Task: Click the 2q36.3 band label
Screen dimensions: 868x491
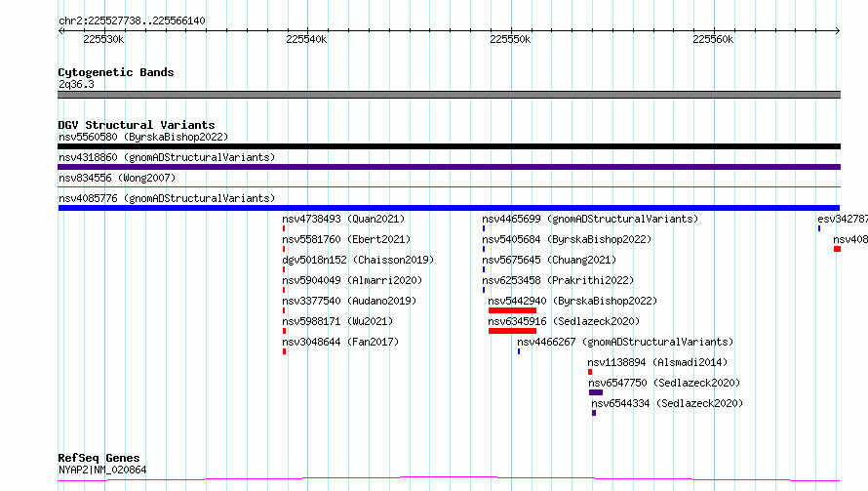Action: point(76,84)
